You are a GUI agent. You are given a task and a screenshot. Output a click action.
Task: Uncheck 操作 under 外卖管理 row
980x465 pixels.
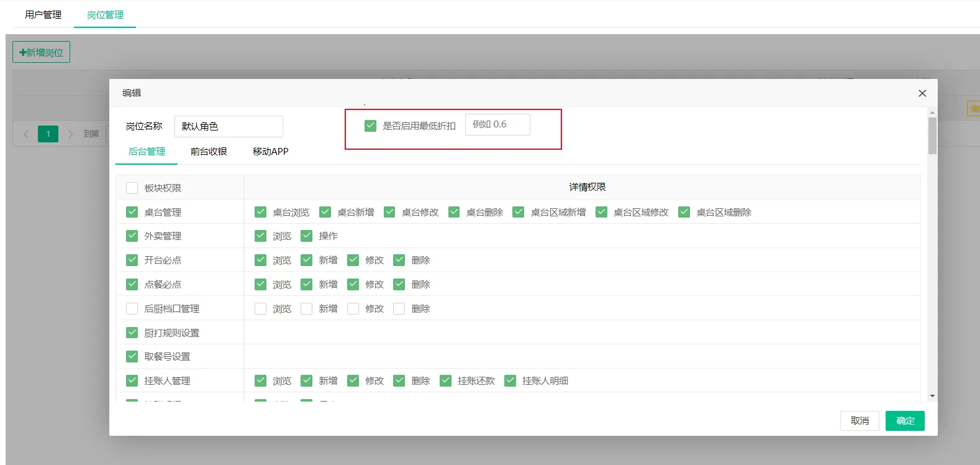pos(306,236)
